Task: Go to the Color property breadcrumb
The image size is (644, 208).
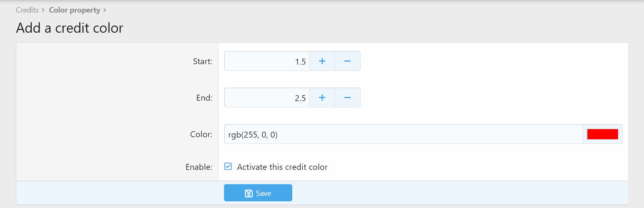Action: 75,10
